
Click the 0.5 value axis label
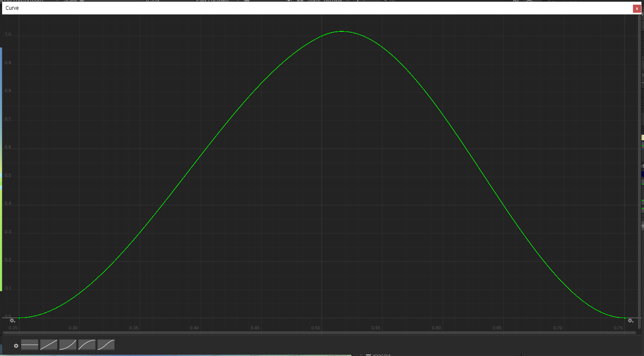[x=8, y=175]
